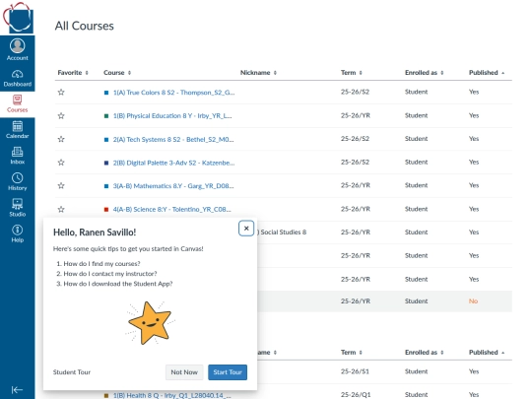Viewport: 532px width, 399px height.
Task: Favorite the True Colors 8 S2 course
Action: pos(61,92)
